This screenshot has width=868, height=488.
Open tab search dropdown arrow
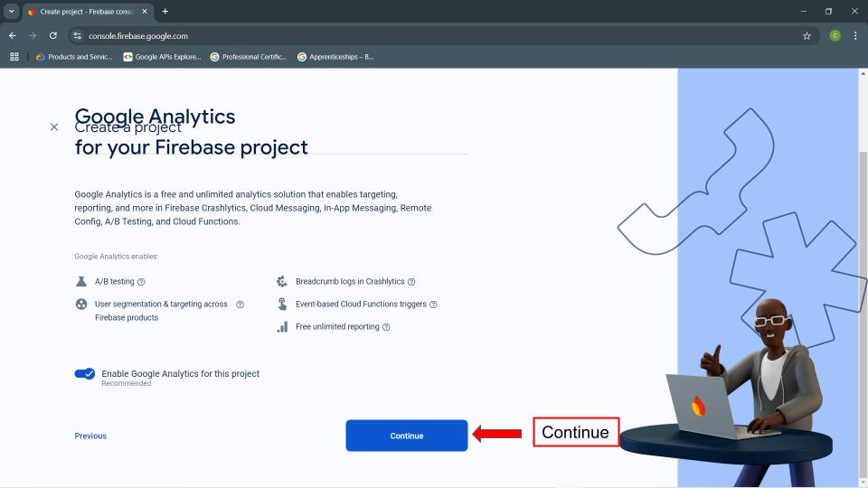click(x=11, y=11)
